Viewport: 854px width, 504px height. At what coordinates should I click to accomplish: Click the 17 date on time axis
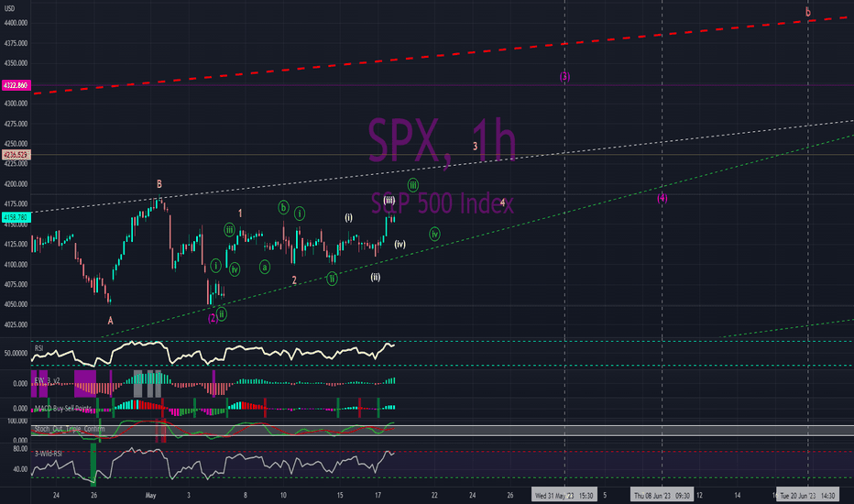tap(378, 495)
